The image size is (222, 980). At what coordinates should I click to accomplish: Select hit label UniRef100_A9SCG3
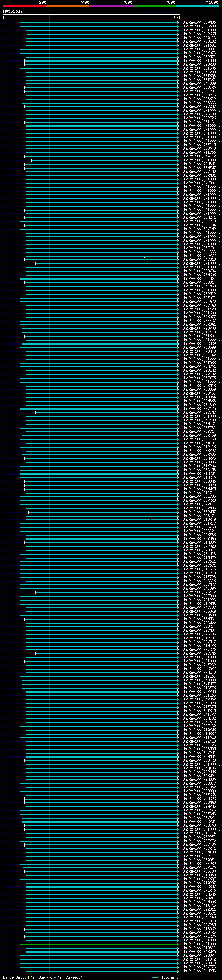pyautogui.click(x=199, y=103)
